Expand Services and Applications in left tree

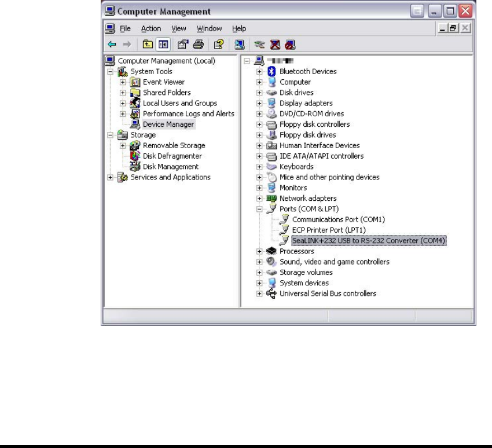[x=110, y=178]
